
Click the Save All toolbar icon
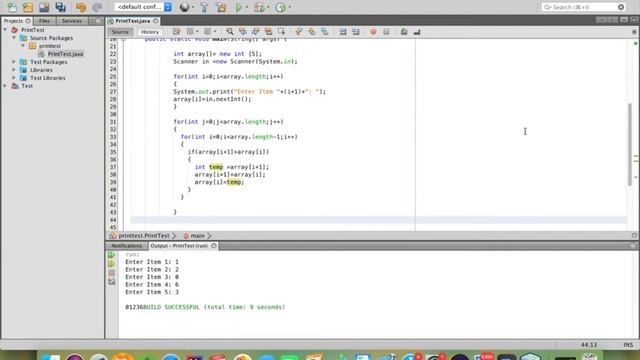pyautogui.click(x=60, y=7)
